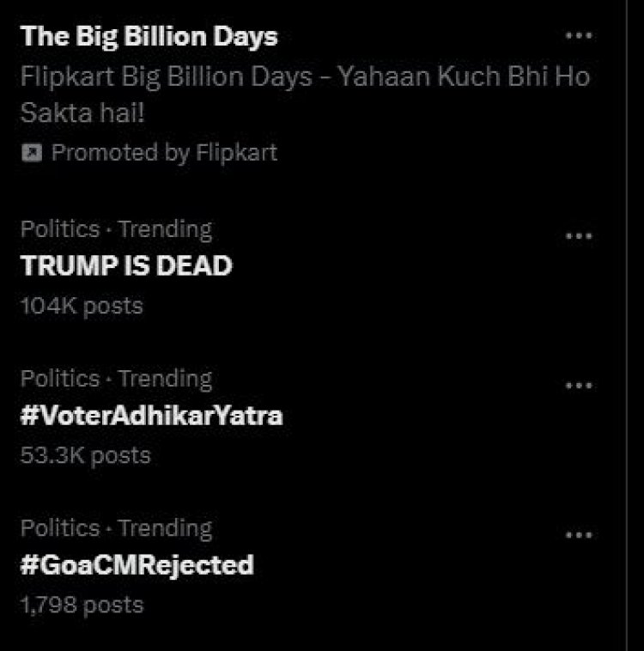
Task: Click the 53.3K posts count
Action: pos(85,455)
